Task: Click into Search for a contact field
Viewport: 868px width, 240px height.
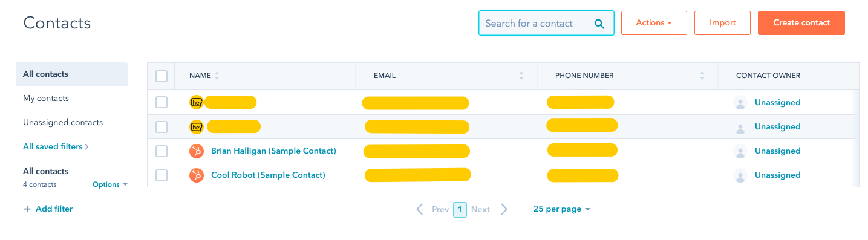Action: click(535, 24)
